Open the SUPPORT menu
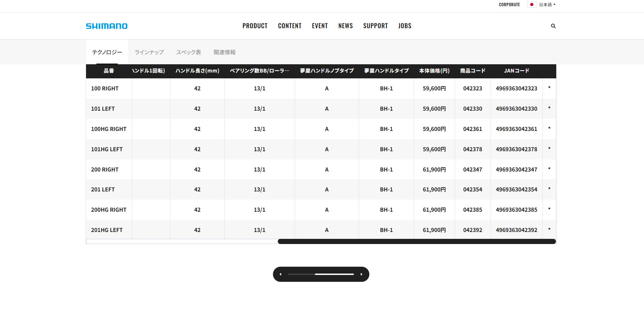644x310 pixels. [x=376, y=26]
